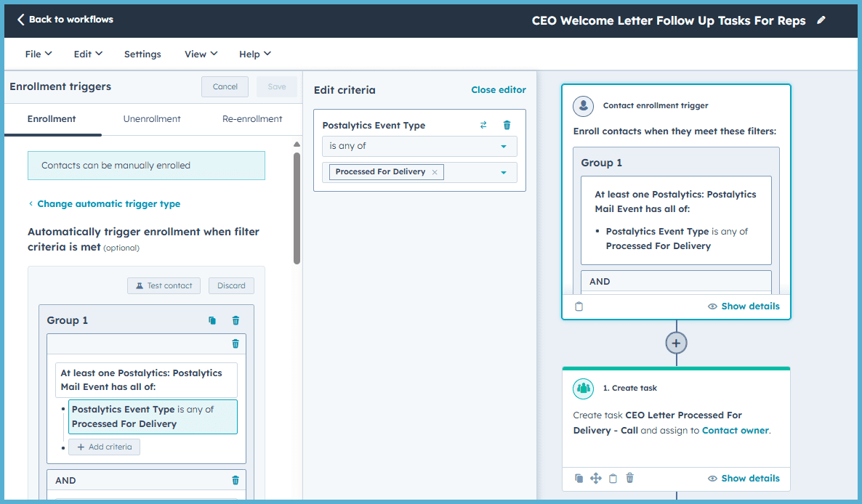Screen dimensions: 862x504
Task: Click the Save button
Action: click(x=276, y=86)
